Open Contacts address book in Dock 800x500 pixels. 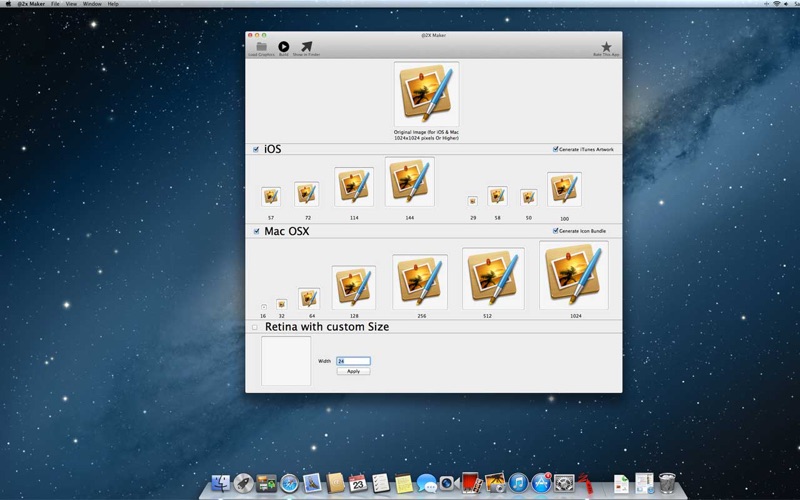[335, 483]
